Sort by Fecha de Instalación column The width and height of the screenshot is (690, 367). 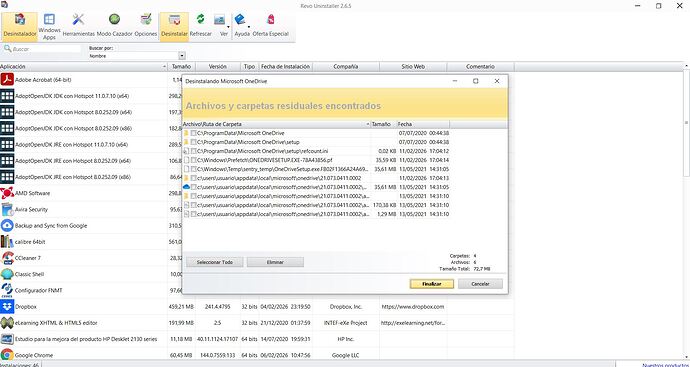tap(286, 66)
